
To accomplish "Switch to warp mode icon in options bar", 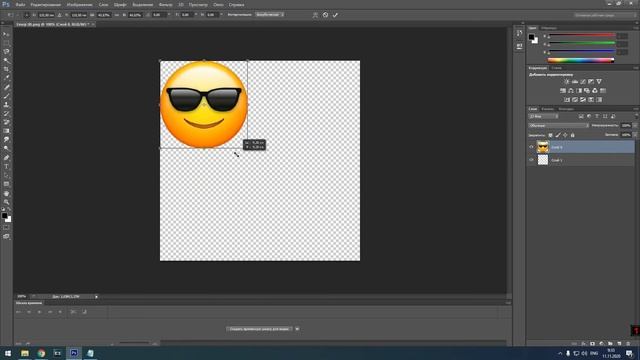I will [315, 15].
